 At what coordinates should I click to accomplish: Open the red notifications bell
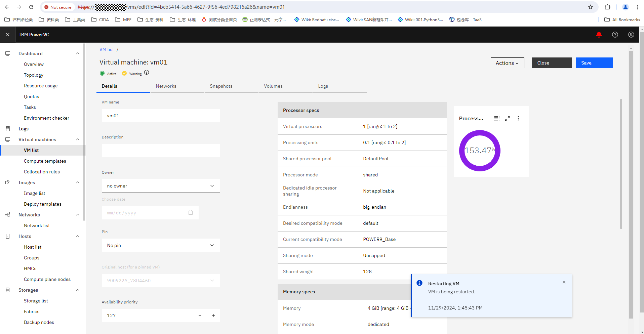point(599,35)
